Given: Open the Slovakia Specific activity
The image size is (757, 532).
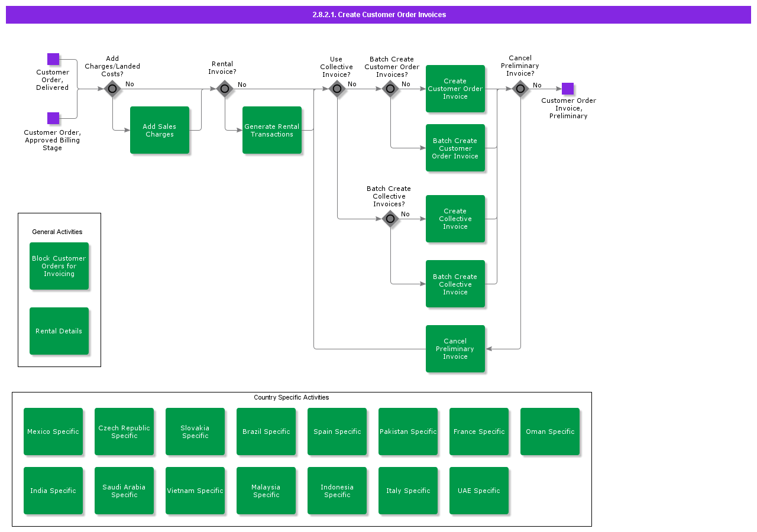Looking at the screenshot, I should click(x=195, y=432).
